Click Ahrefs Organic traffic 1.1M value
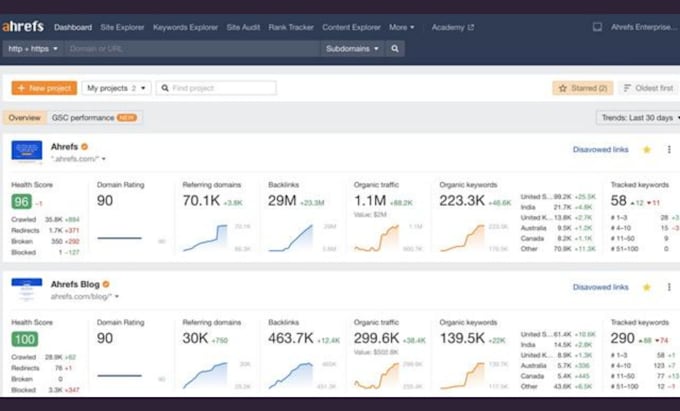680x411 pixels. [x=369, y=200]
